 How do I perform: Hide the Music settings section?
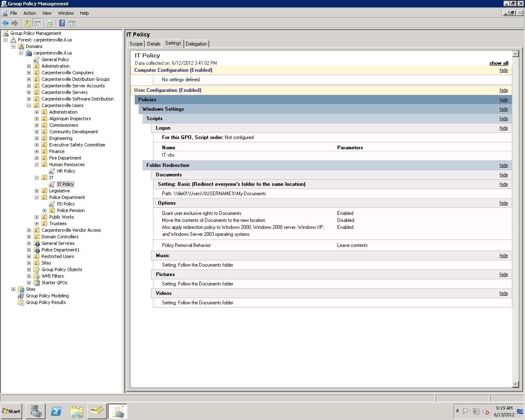pos(503,256)
